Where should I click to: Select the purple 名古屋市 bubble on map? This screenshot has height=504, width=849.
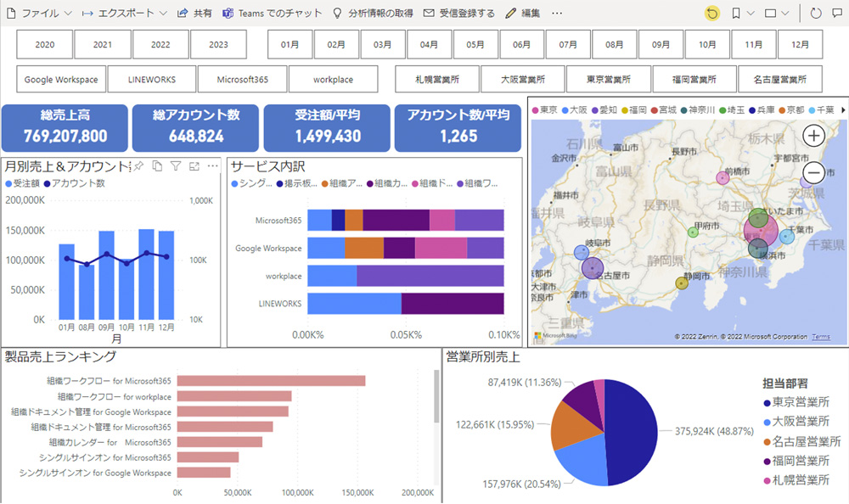click(593, 268)
